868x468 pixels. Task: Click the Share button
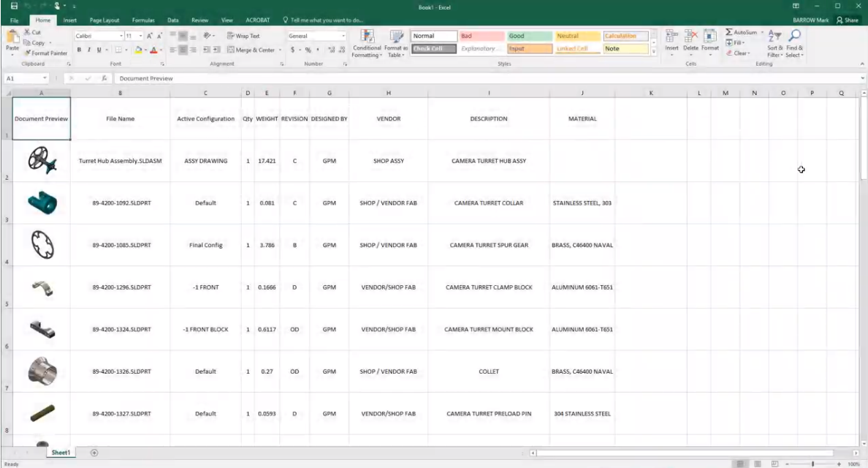tap(848, 20)
